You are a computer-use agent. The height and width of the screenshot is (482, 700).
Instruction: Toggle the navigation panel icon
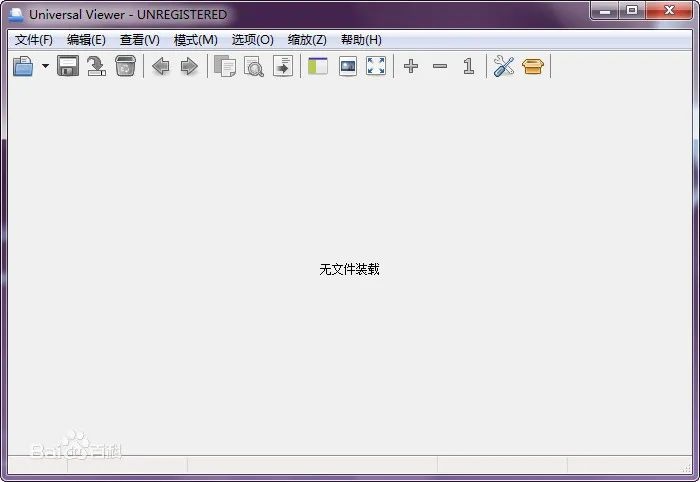point(318,66)
